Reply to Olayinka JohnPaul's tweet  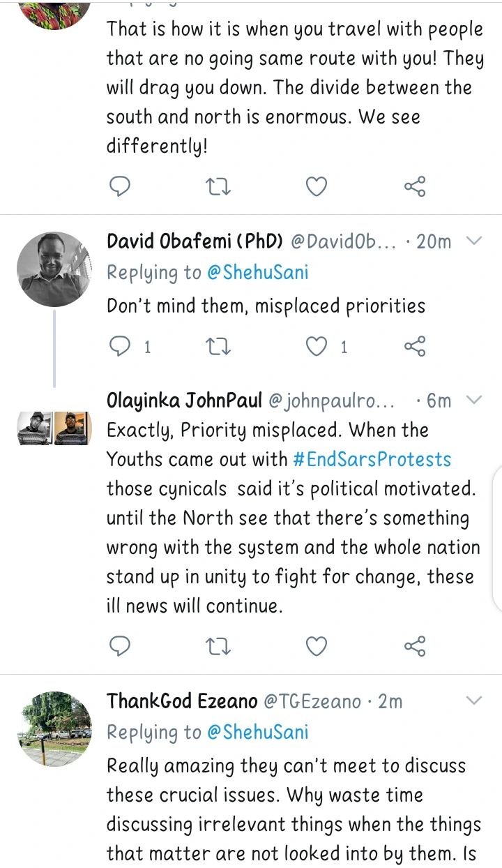pos(121,646)
